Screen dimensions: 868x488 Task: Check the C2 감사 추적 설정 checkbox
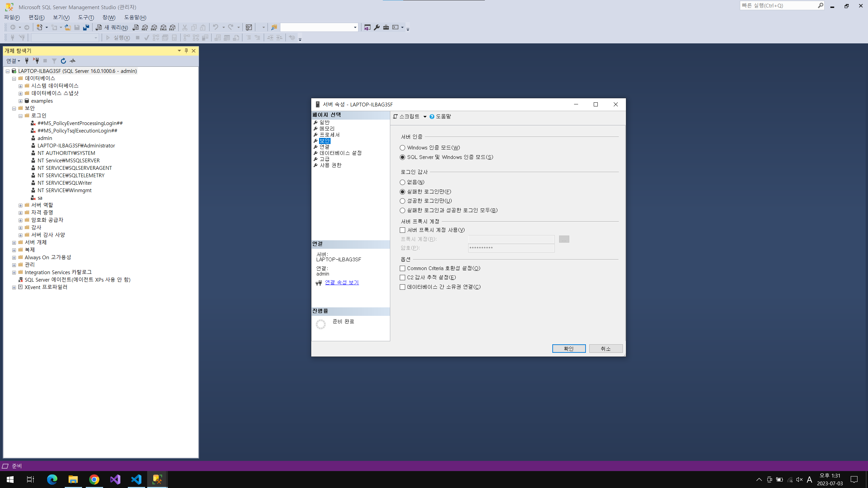[402, 277]
